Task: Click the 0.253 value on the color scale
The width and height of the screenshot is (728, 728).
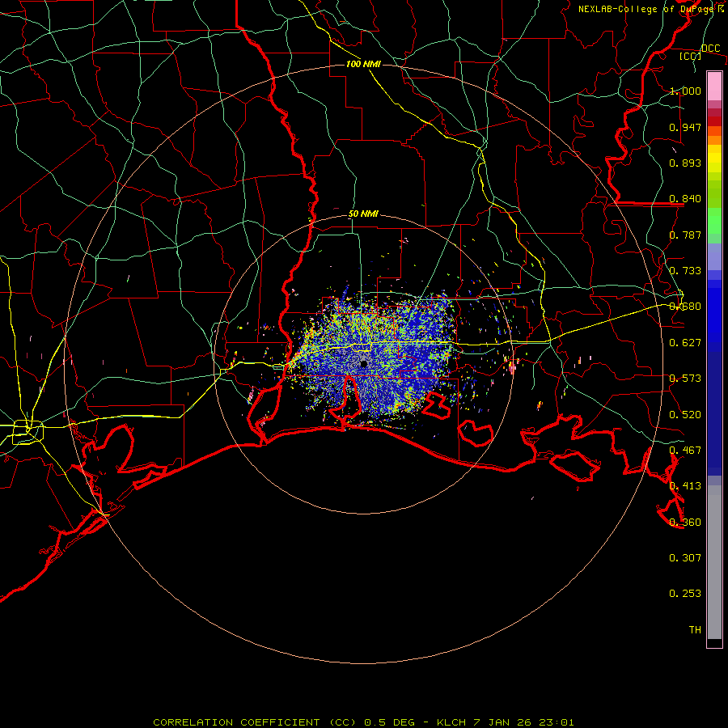Action: point(685,594)
